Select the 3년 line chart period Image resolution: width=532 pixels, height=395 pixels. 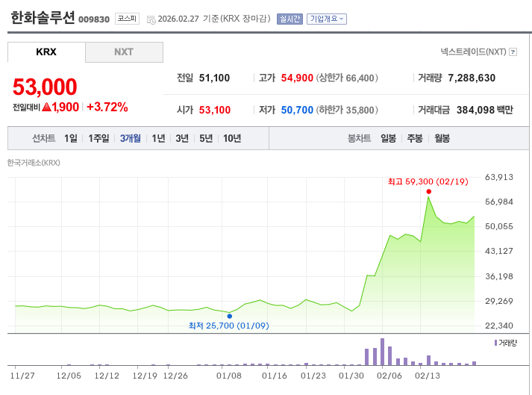(x=182, y=138)
